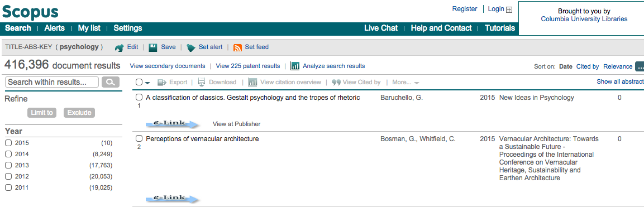Image resolution: width=644 pixels, height=207 pixels.
Task: Select result 2 checkbox Perceptions of vernacular architecture
Action: click(139, 138)
